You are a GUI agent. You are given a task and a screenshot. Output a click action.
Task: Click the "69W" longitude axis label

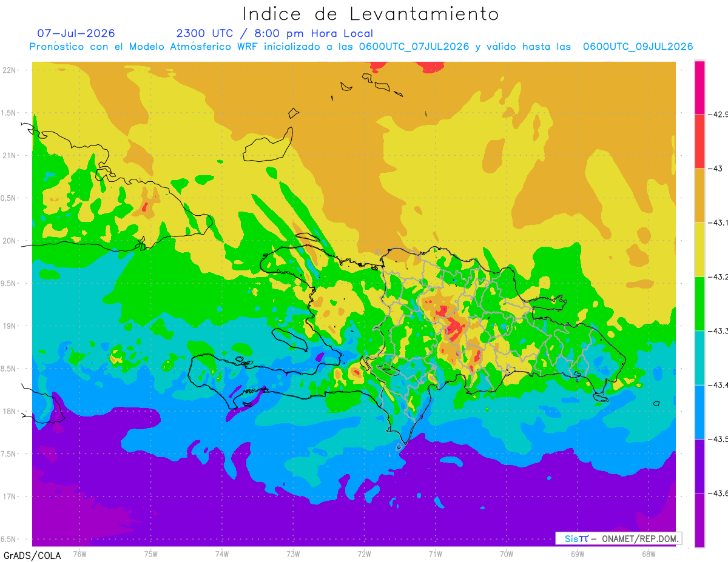pyautogui.click(x=578, y=554)
